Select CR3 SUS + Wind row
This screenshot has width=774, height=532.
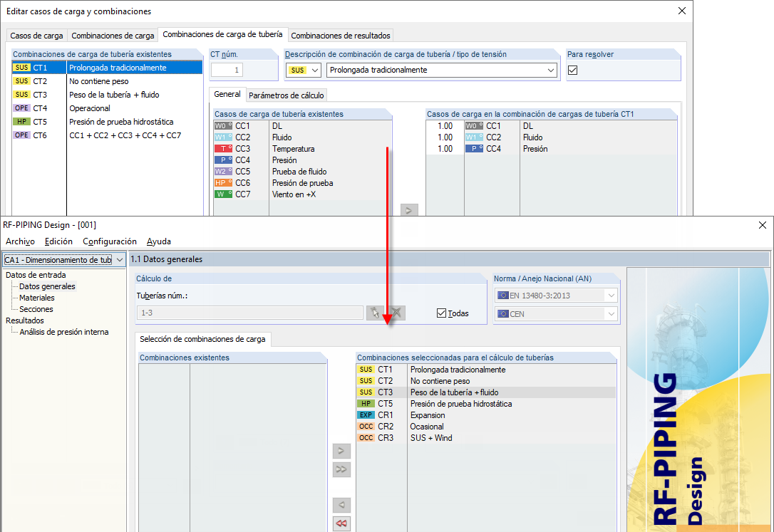click(x=486, y=438)
